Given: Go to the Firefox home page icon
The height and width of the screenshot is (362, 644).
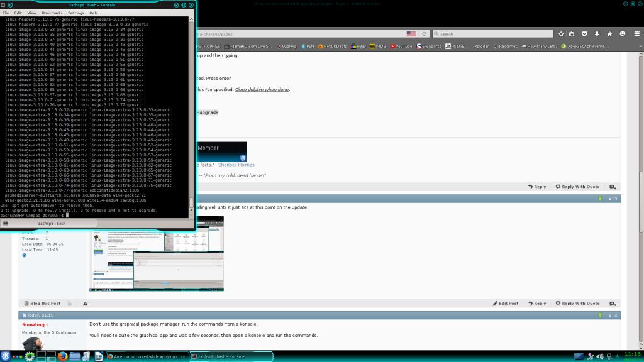Looking at the screenshot, I should tap(609, 34).
